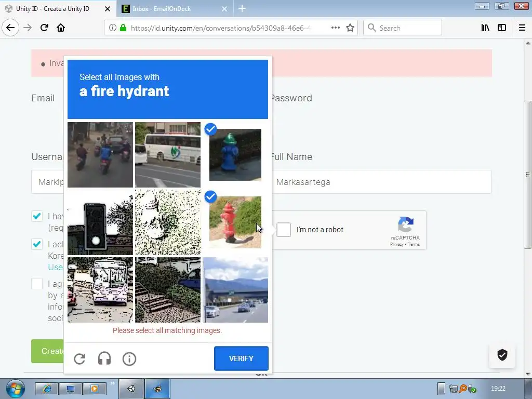Select the stairs and bushes image tile
Viewport: 532px width, 399px height.
click(x=168, y=290)
